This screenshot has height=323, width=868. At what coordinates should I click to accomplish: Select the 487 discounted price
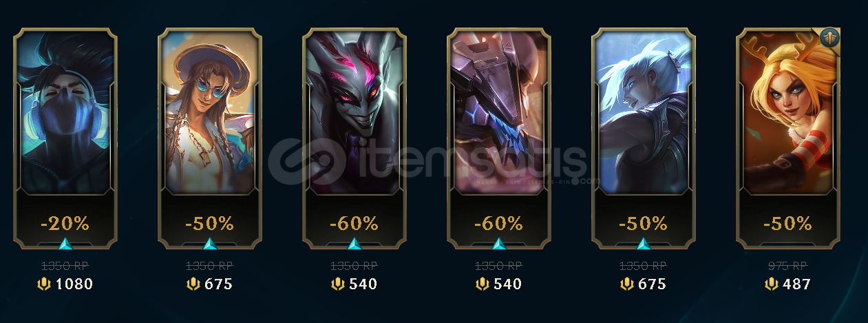pyautogui.click(x=796, y=284)
